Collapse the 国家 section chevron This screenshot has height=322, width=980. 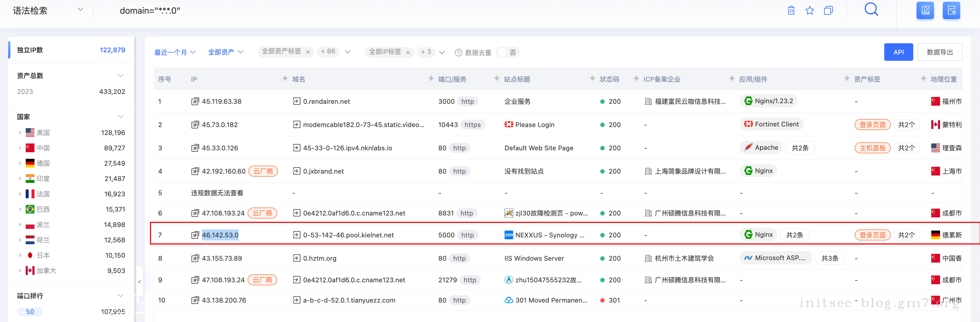click(121, 116)
